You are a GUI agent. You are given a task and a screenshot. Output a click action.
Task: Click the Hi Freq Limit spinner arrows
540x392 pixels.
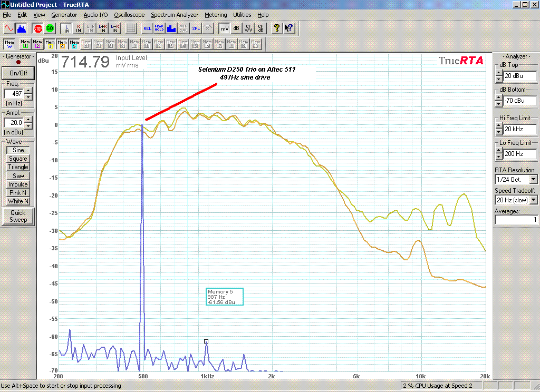click(499, 130)
